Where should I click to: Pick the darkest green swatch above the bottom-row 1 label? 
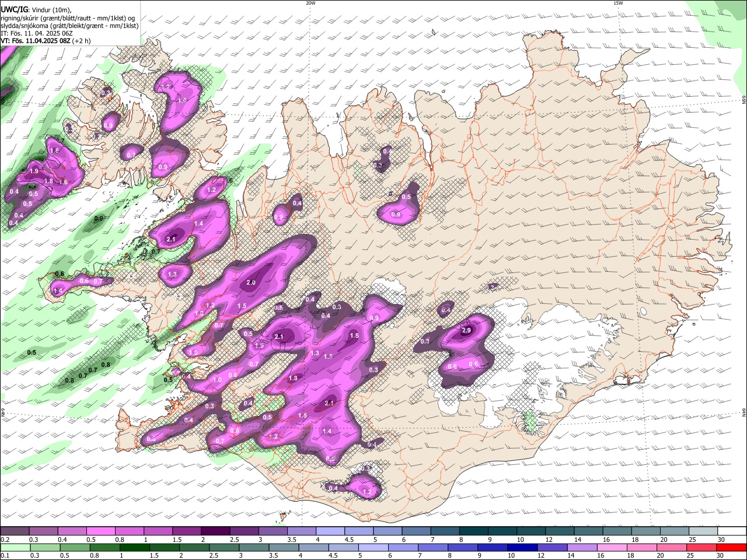[x=135, y=548]
